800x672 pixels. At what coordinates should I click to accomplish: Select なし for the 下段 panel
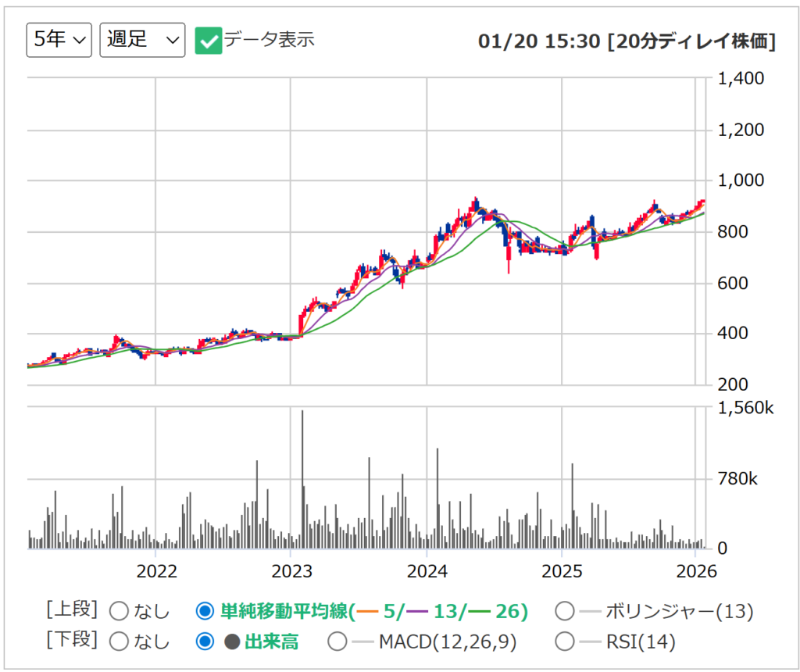click(120, 642)
